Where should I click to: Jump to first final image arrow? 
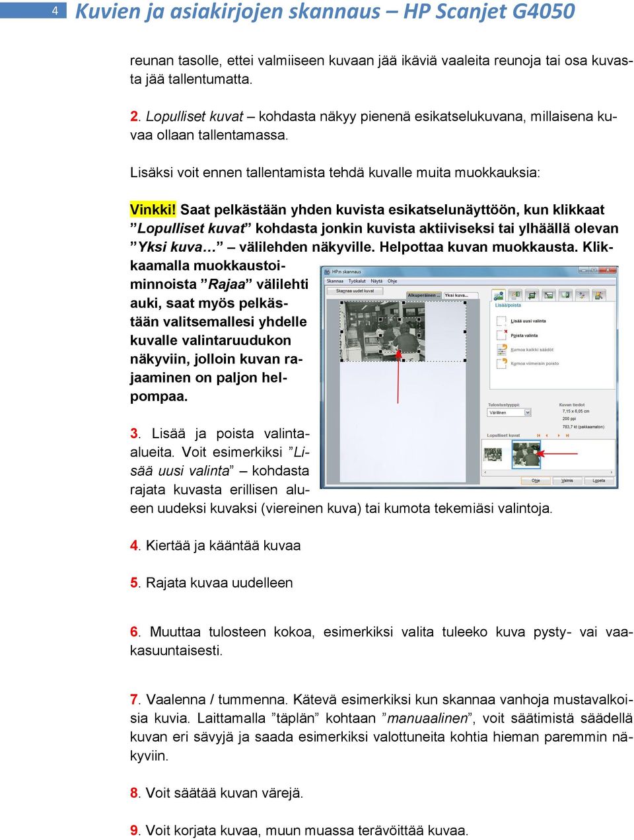tap(539, 436)
